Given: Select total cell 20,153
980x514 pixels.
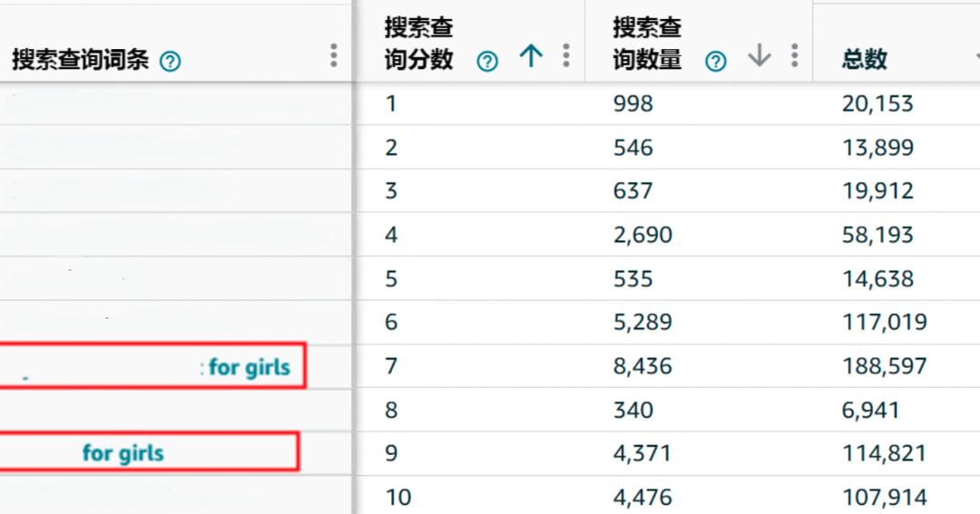Looking at the screenshot, I should 877,103.
